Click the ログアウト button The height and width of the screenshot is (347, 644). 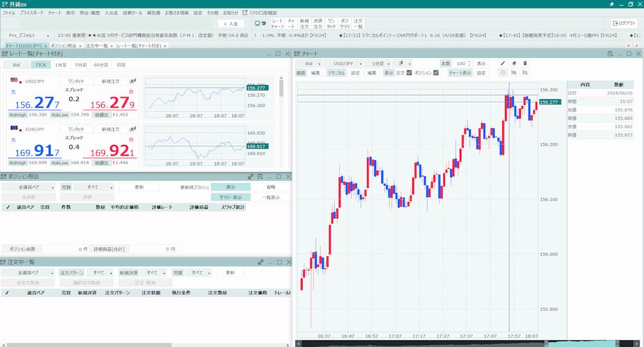coord(624,23)
